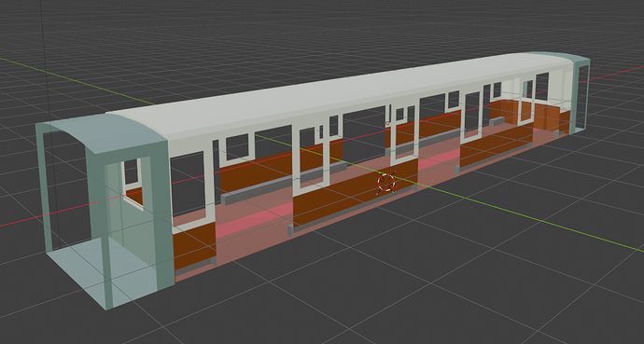Click the red-white 3D cursor
Viewport: 644px width, 344px height.
(386, 183)
